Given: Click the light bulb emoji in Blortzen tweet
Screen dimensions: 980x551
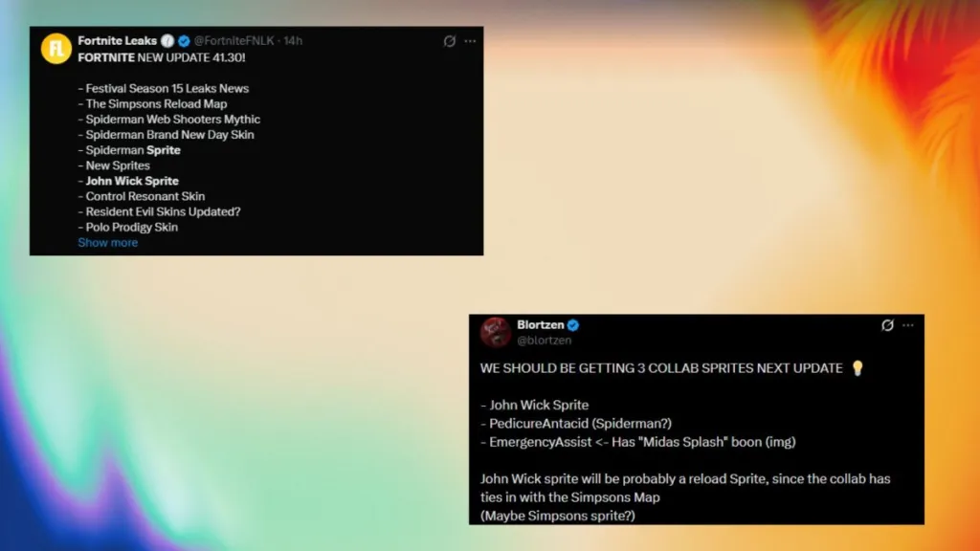Looking at the screenshot, I should coord(857,368).
